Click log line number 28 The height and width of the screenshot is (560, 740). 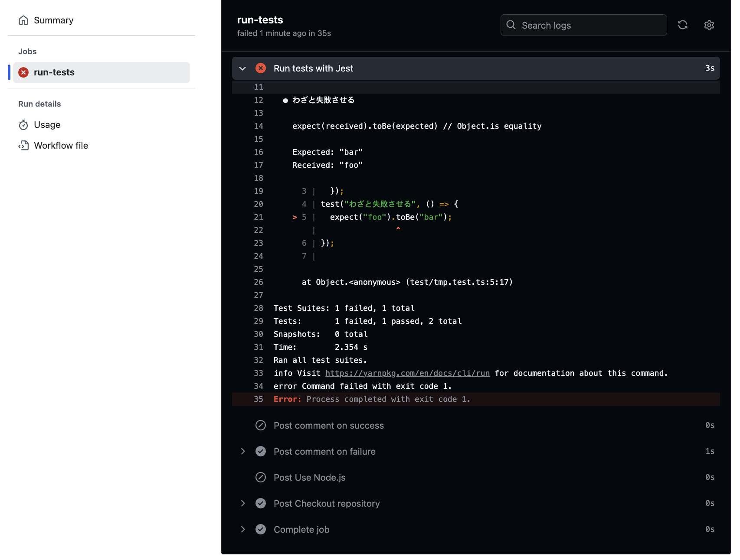click(259, 308)
